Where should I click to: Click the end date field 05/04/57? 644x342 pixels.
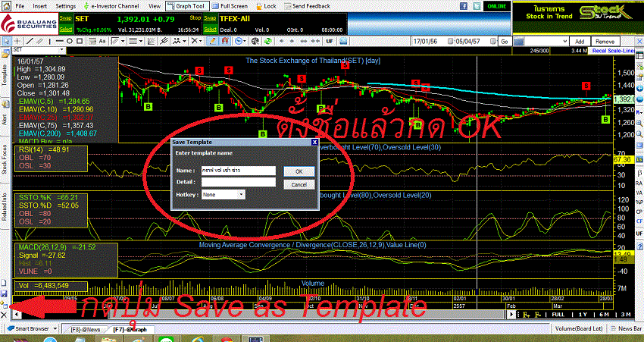pyautogui.click(x=475, y=42)
